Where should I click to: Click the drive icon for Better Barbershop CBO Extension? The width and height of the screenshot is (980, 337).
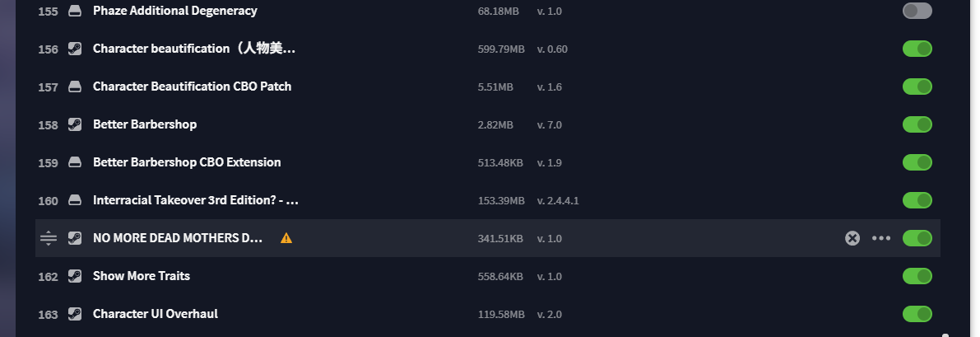click(75, 162)
